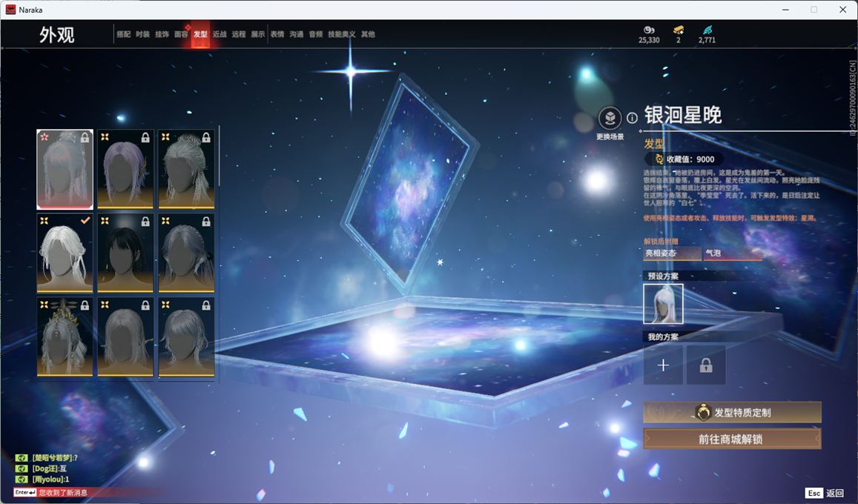Screen dimensions: 858x504
Task: Minimize the Naraka window
Action: [786, 10]
